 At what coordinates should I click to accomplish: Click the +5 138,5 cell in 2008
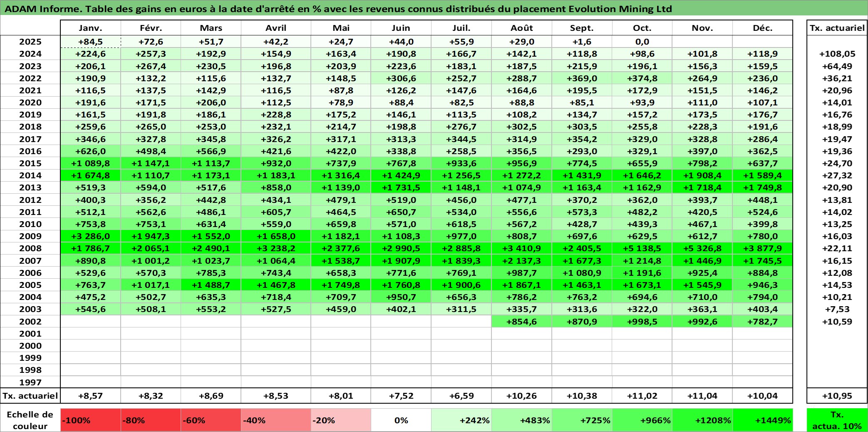tap(642, 248)
